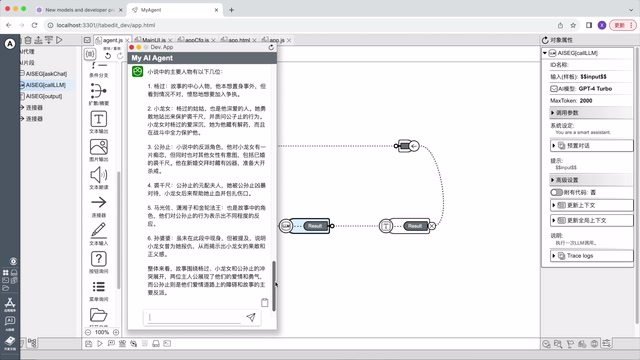
Task: Select AISEG[output] in the tree
Action: point(44,96)
